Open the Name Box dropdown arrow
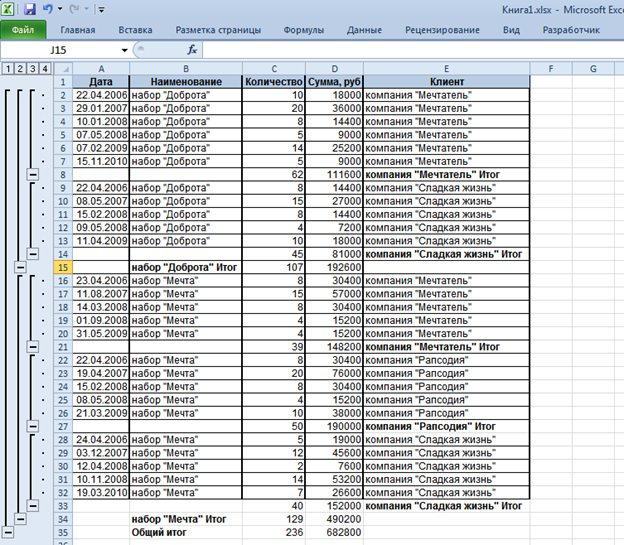 pos(124,49)
